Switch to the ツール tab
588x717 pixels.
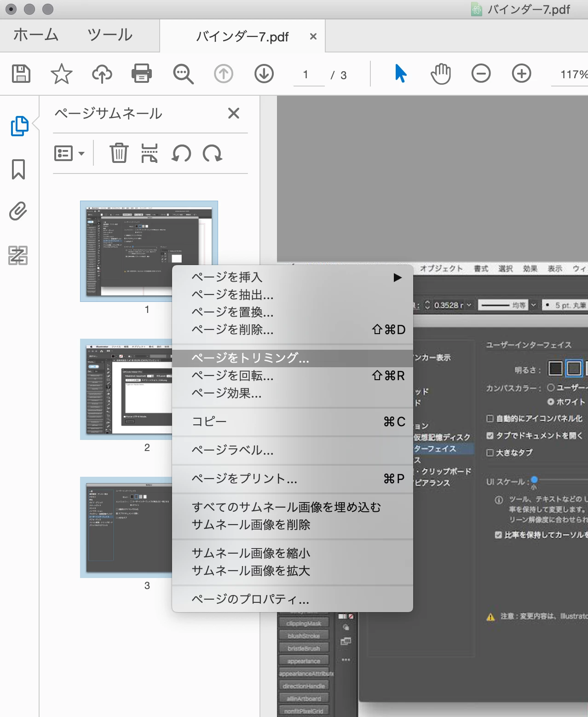click(x=110, y=35)
